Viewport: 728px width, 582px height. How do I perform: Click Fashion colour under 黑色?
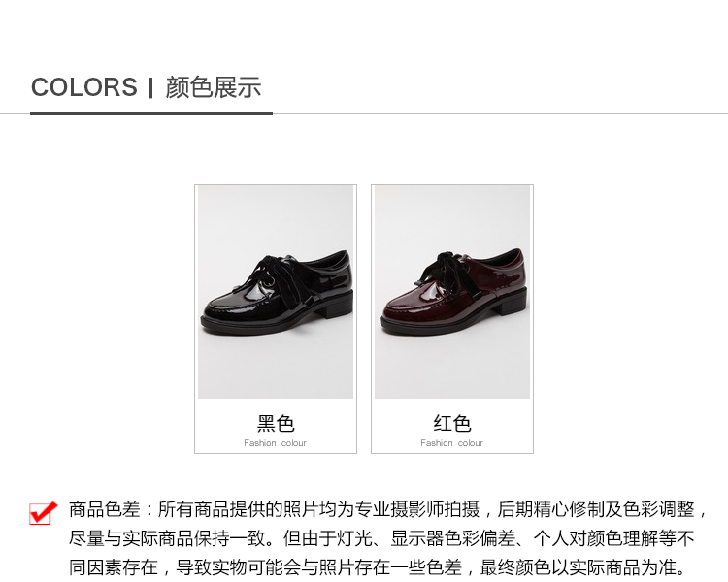pos(276,443)
